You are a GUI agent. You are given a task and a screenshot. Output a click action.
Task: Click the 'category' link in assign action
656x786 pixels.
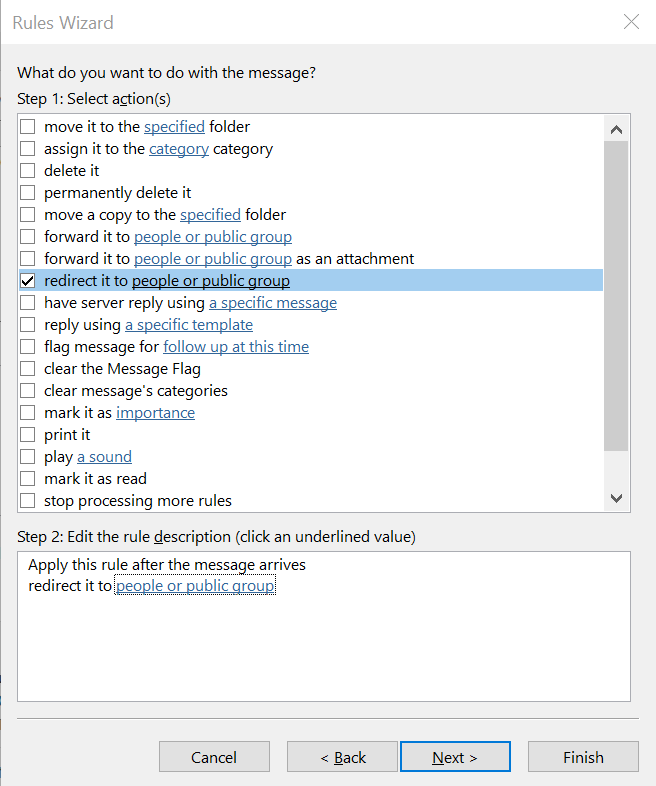click(x=179, y=149)
